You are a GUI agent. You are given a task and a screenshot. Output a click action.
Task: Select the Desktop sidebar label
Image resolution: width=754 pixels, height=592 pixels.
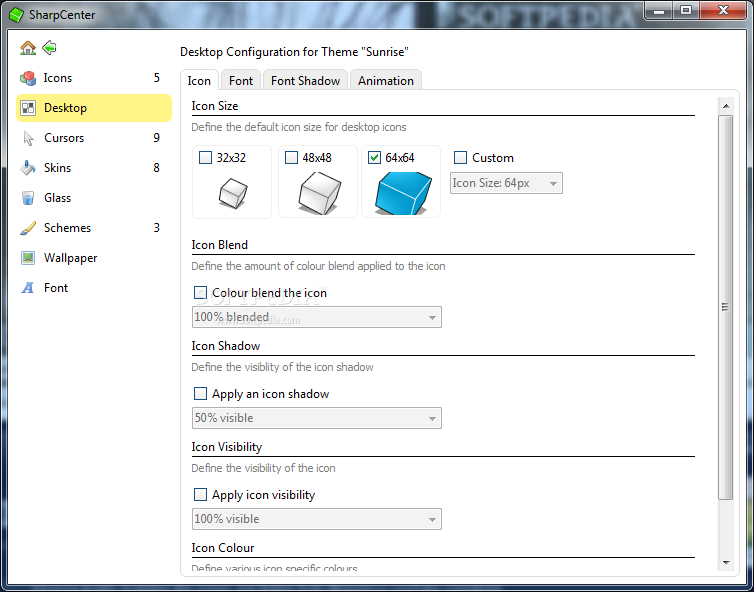[65, 108]
